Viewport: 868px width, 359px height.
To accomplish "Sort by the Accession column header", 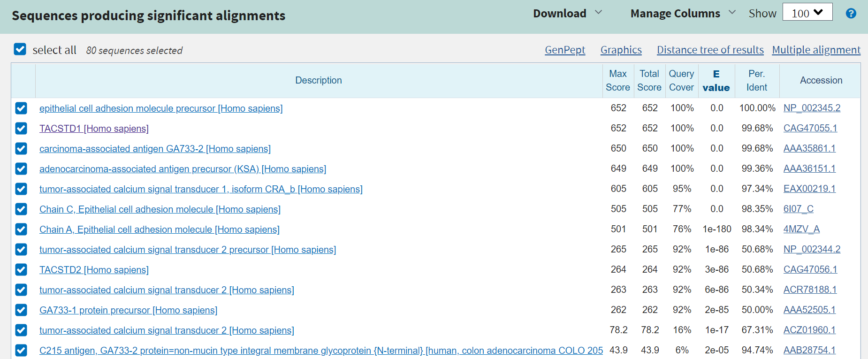I will (x=821, y=80).
